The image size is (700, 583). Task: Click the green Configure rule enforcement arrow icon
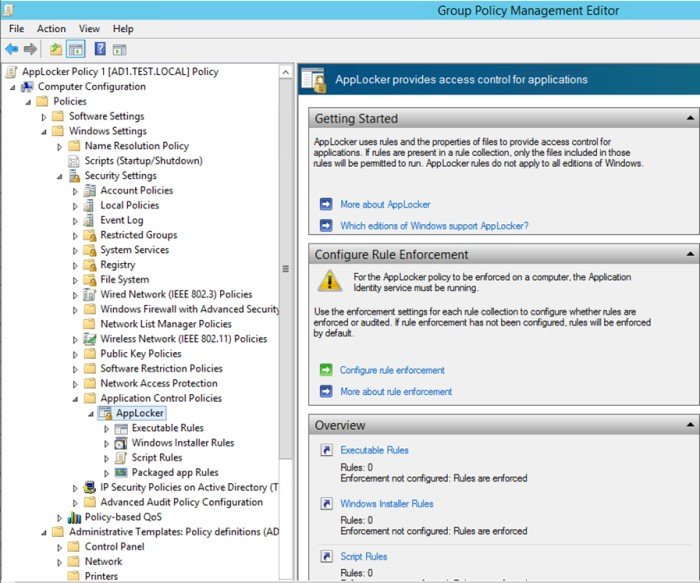(x=326, y=370)
